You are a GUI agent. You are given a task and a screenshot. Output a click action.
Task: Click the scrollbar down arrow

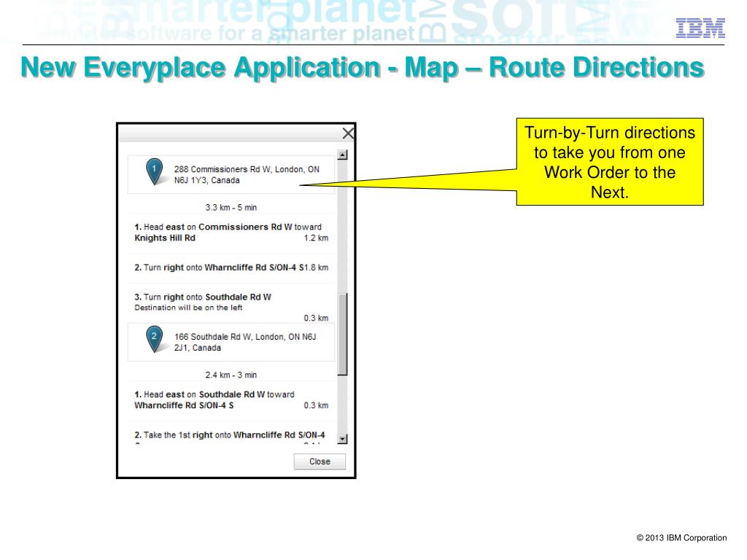(x=342, y=438)
